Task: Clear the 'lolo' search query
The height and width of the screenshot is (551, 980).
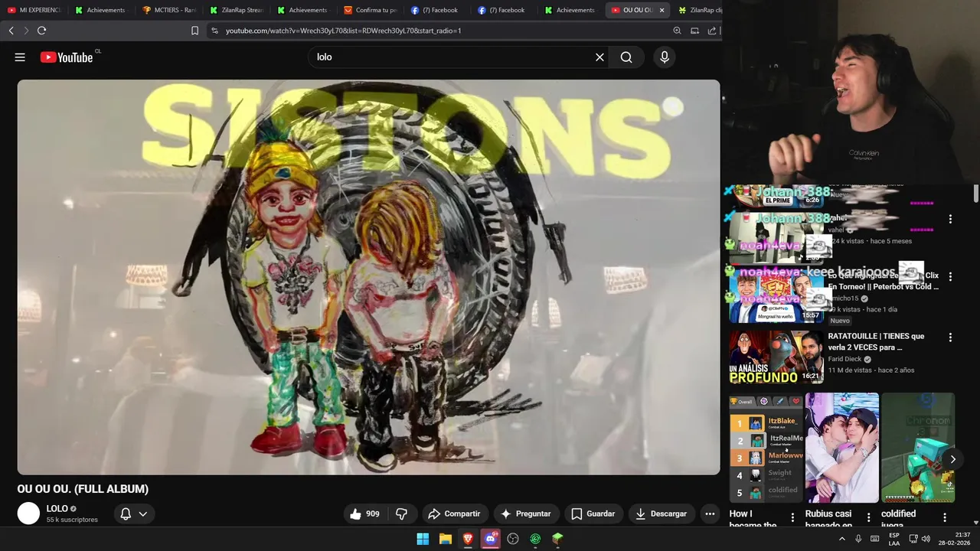Action: [599, 57]
